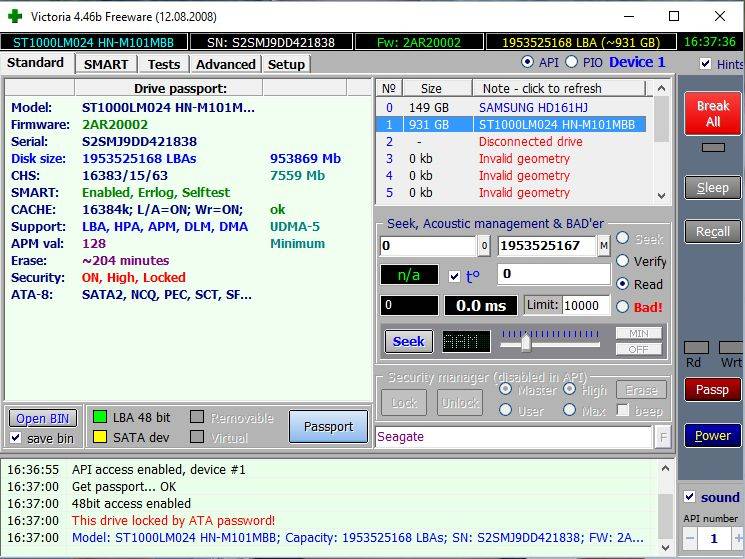This screenshot has width=745, height=559.
Task: Click the start LBA input field
Action: pos(428,246)
